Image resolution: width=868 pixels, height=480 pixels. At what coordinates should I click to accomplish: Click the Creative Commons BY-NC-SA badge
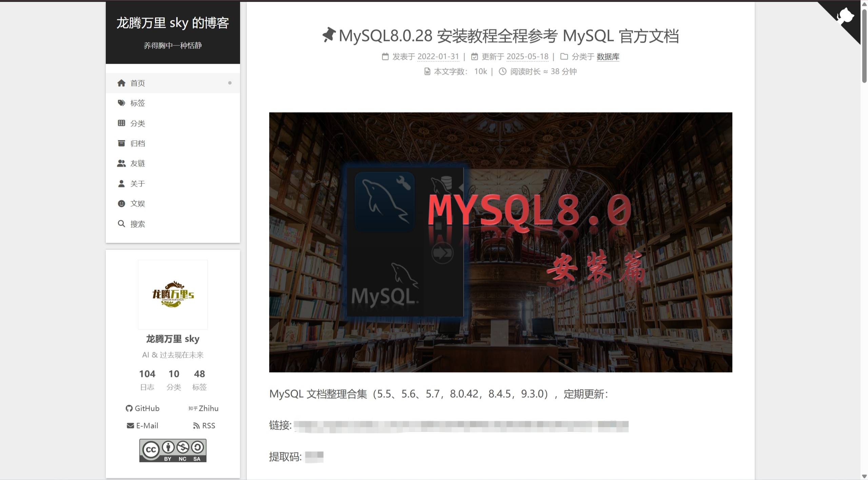[x=173, y=451]
